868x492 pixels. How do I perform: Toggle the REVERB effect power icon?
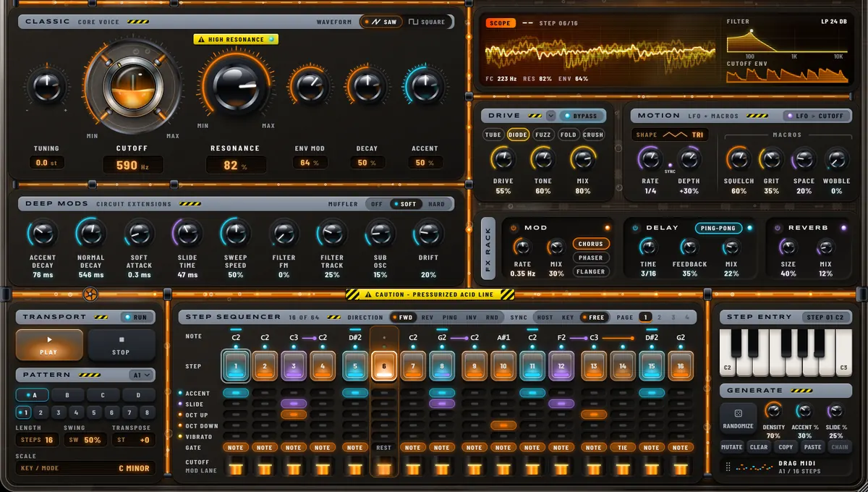pos(778,228)
